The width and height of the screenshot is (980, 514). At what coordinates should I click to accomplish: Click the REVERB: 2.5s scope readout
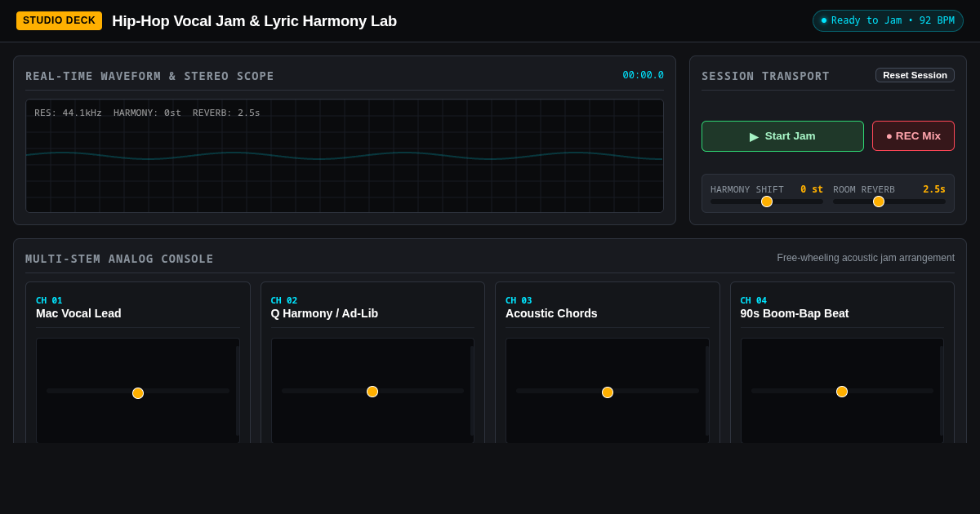(x=226, y=113)
